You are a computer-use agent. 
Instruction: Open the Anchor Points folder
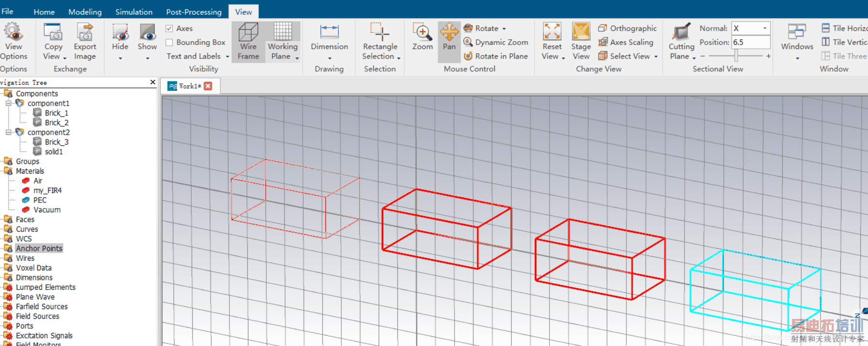click(39, 248)
